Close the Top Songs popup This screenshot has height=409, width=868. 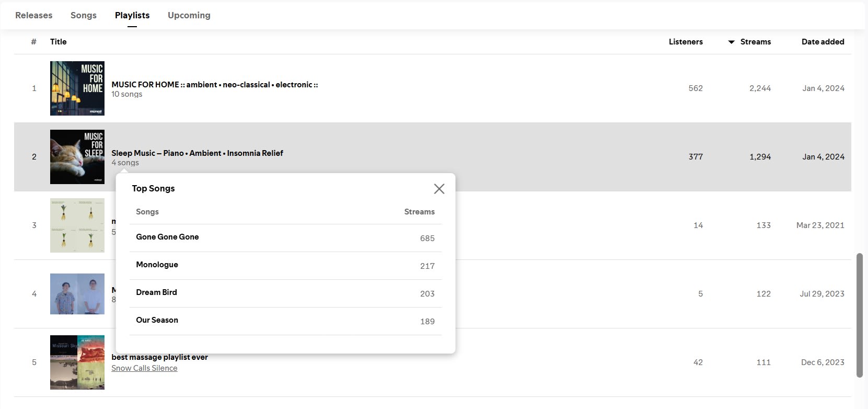(439, 189)
